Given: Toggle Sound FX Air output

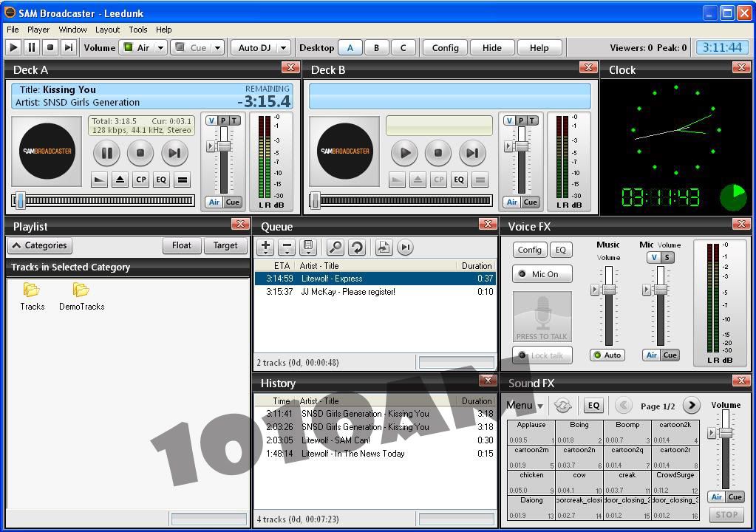Looking at the screenshot, I should (x=717, y=497).
